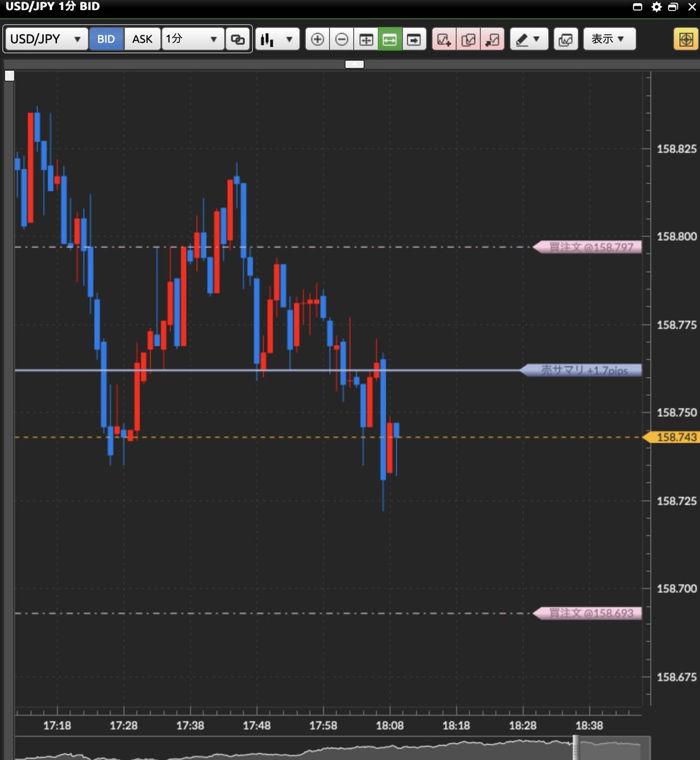The width and height of the screenshot is (700, 760).
Task: Click the 17:38 time axis label
Action: click(190, 725)
